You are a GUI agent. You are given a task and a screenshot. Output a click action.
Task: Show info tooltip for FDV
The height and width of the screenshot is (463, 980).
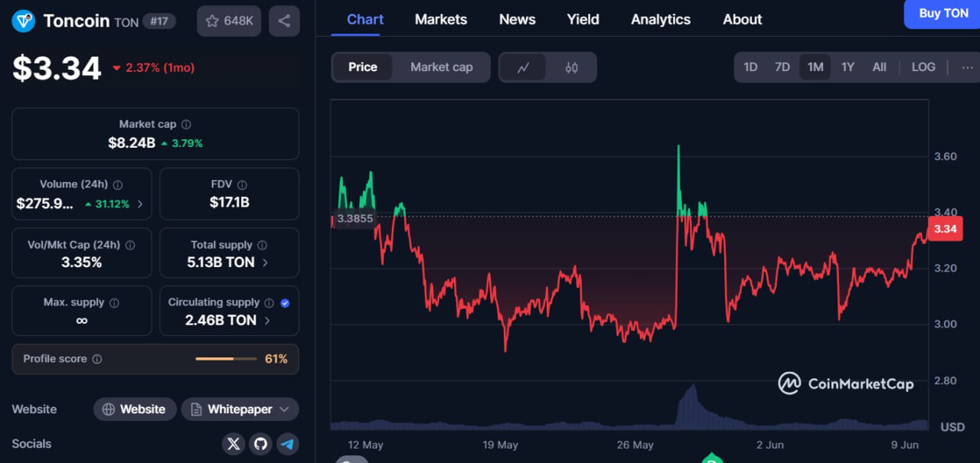click(242, 184)
